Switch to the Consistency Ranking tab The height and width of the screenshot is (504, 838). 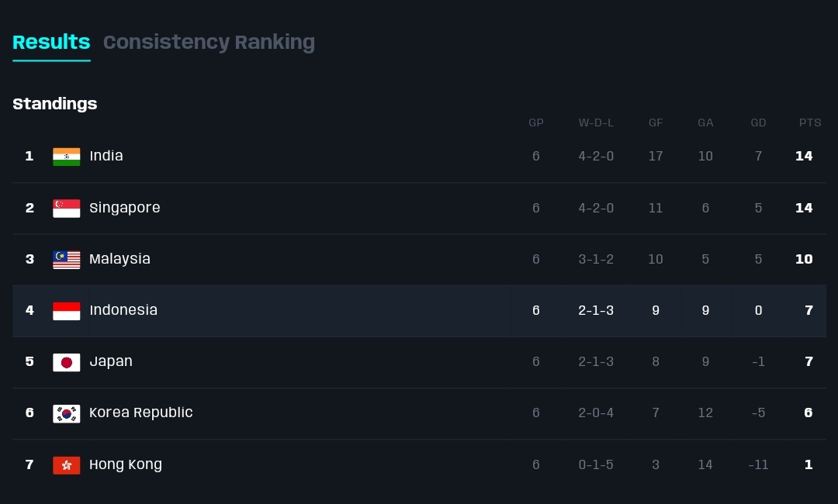tap(209, 42)
